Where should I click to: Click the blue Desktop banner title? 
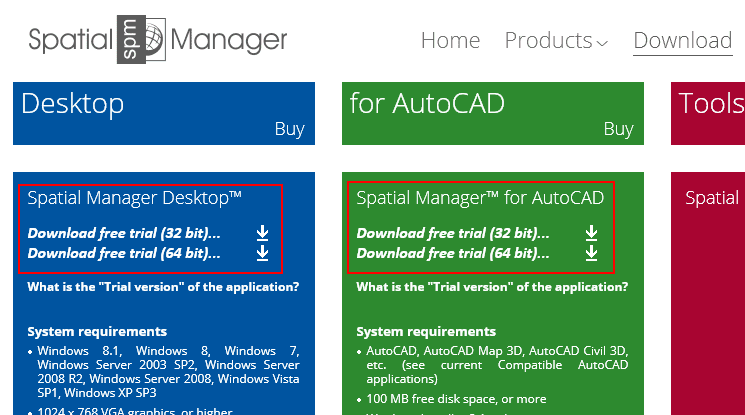73,104
